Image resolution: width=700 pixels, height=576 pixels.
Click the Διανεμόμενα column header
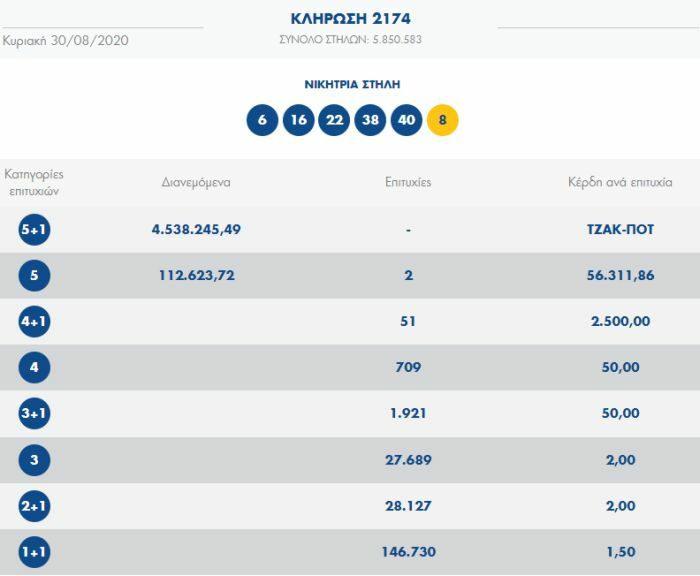tap(196, 183)
